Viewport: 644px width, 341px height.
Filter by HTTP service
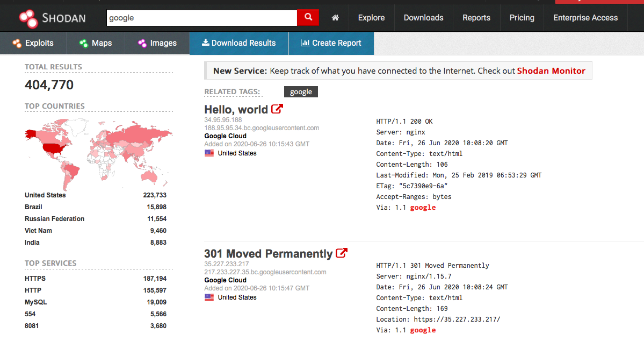[33, 290]
